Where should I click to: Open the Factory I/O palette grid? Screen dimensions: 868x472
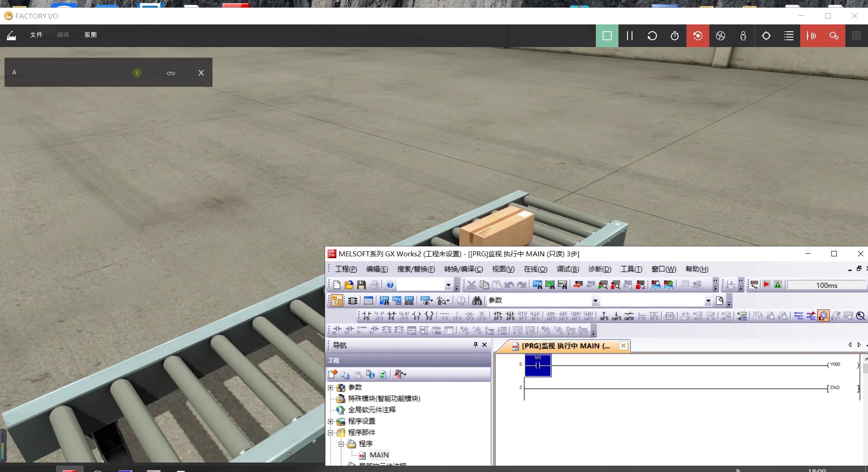pos(856,36)
